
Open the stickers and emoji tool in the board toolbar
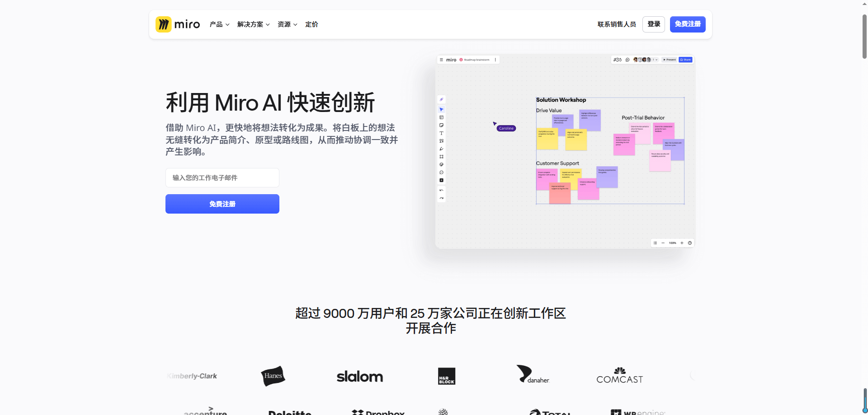(441, 164)
